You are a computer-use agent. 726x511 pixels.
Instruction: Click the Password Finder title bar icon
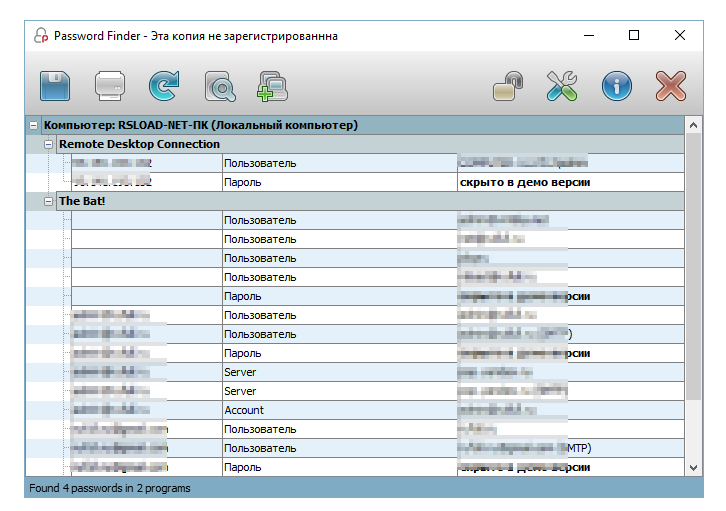coord(41,36)
